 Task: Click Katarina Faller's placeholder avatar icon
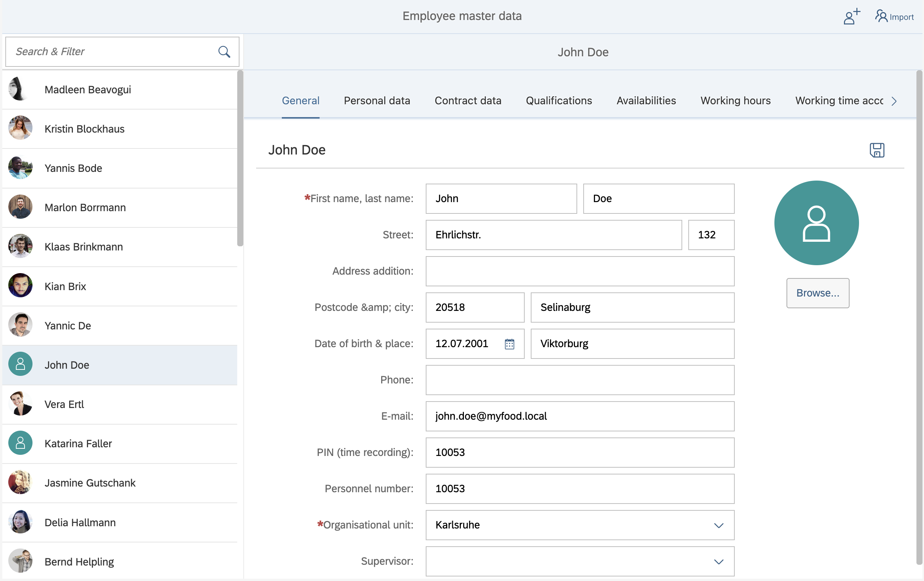pos(20,443)
